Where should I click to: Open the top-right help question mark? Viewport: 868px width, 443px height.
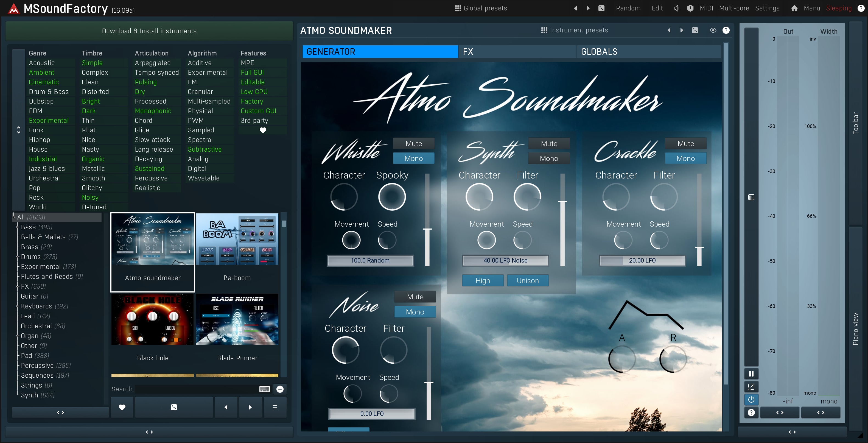[x=861, y=8]
